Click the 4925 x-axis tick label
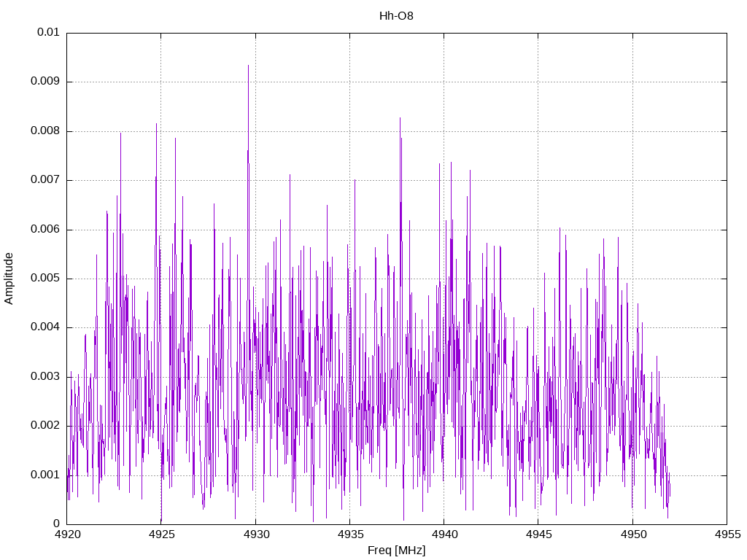Viewport: 747px width, 560px height. pyautogui.click(x=161, y=534)
